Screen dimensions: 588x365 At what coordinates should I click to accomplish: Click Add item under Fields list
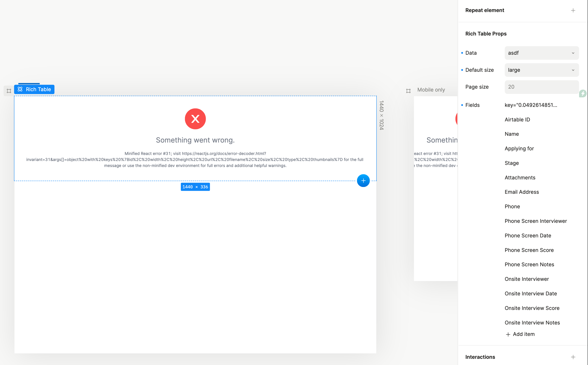click(x=520, y=334)
